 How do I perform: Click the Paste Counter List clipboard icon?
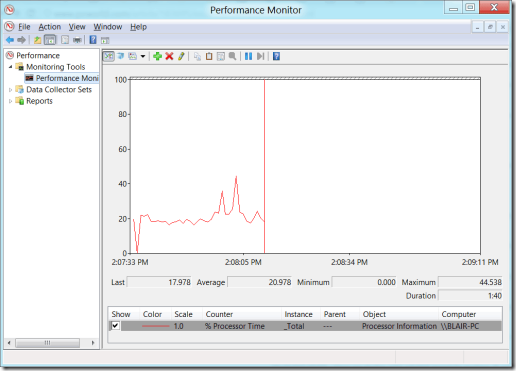(209, 56)
